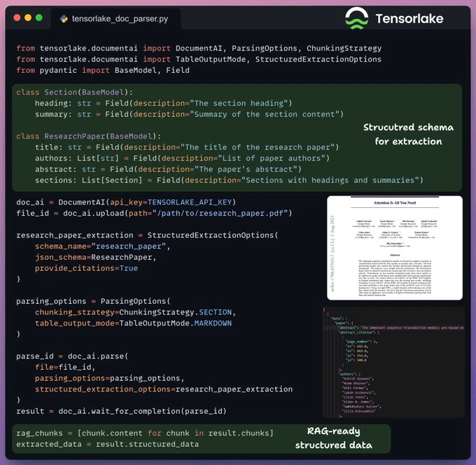476x465 pixels.
Task: Click the True value of provide_citations
Action: tap(128, 268)
